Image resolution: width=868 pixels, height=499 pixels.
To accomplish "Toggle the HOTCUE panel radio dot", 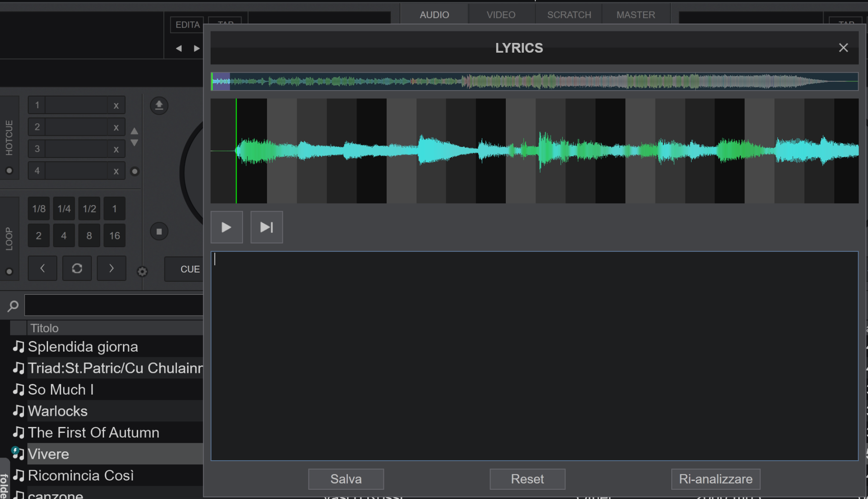I will click(x=9, y=171).
